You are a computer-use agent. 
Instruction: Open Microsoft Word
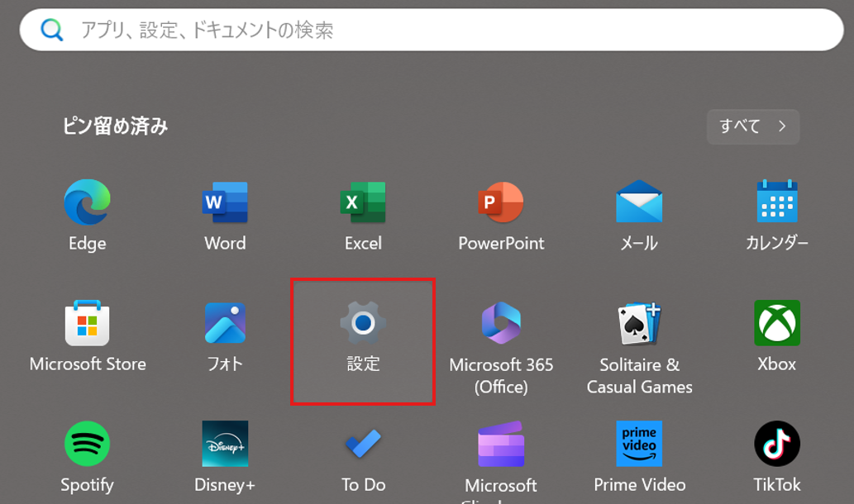[x=224, y=211]
